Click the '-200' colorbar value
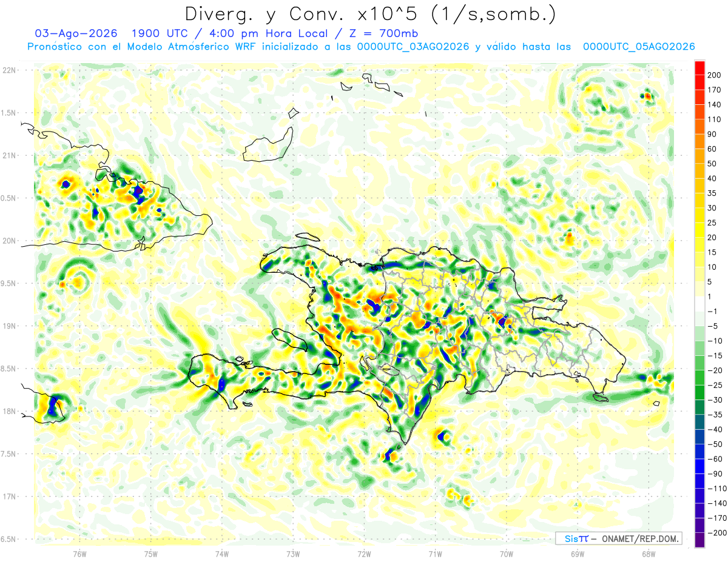This screenshot has width=728, height=562. click(717, 533)
